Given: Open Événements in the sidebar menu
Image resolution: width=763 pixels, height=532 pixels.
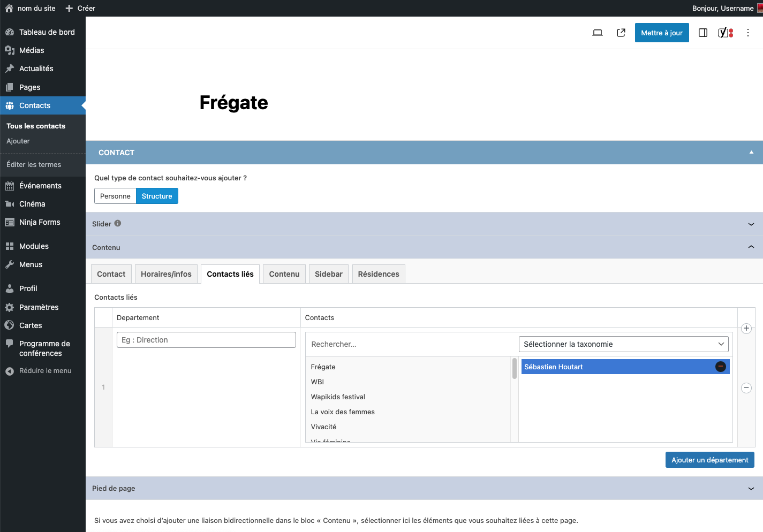Looking at the screenshot, I should [40, 186].
